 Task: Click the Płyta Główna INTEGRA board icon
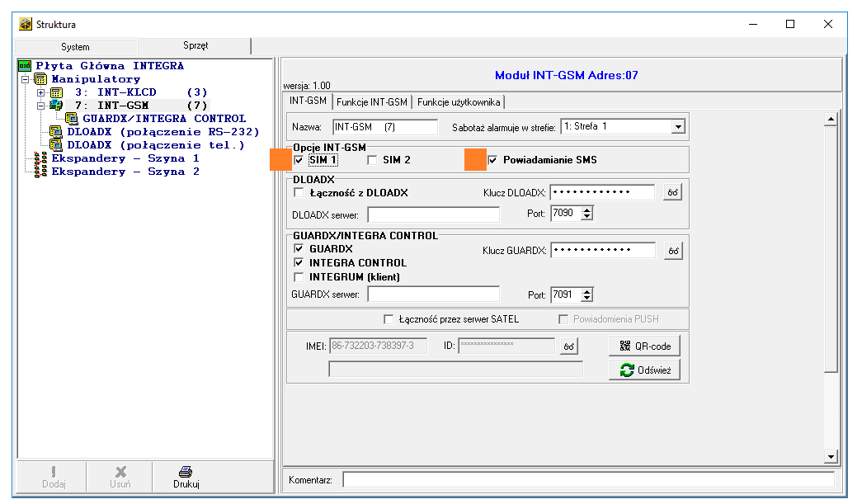[25, 66]
